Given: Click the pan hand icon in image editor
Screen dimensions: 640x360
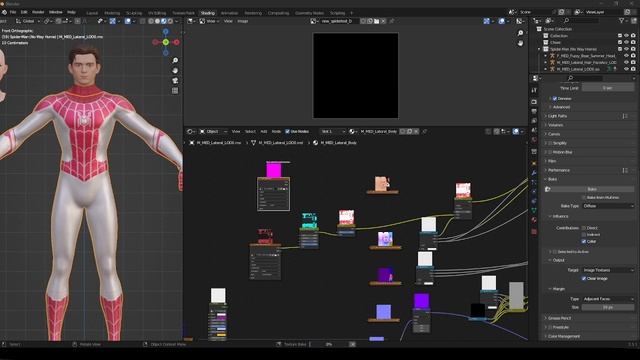Looking at the screenshot, I should point(520,43).
